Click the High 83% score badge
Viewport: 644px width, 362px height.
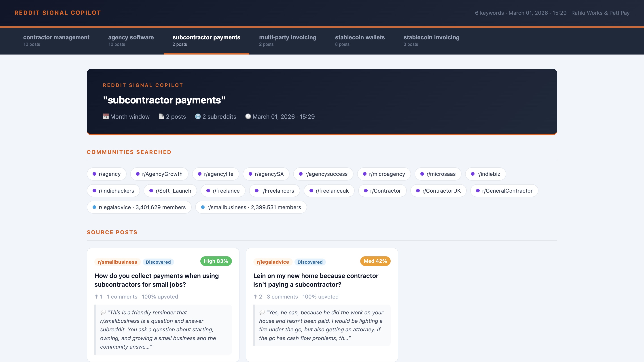tap(216, 261)
